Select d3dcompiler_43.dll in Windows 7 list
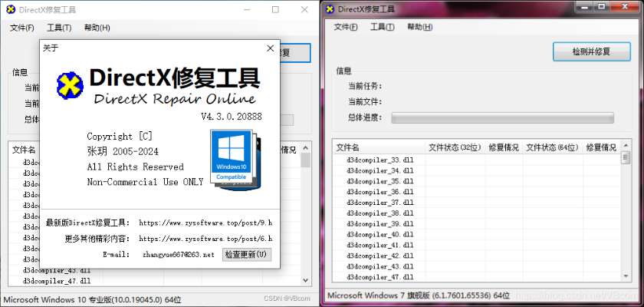This screenshot has height=307, width=644. click(x=380, y=267)
